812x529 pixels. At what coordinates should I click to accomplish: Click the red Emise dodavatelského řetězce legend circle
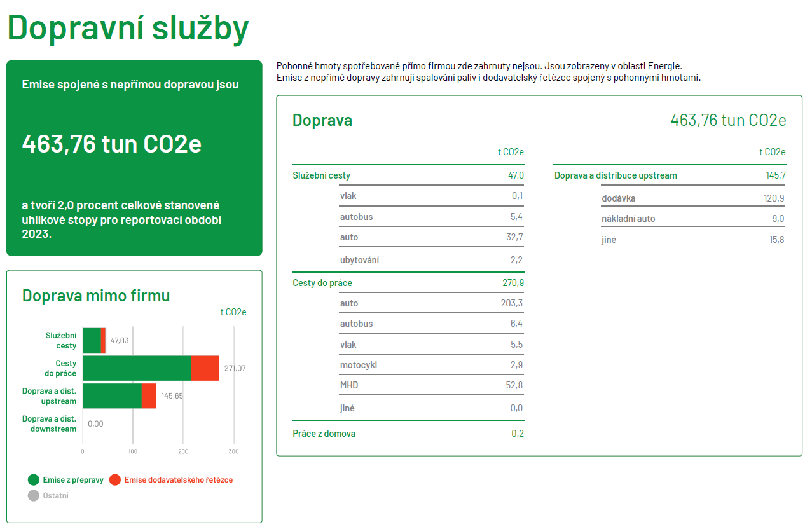click(115, 480)
